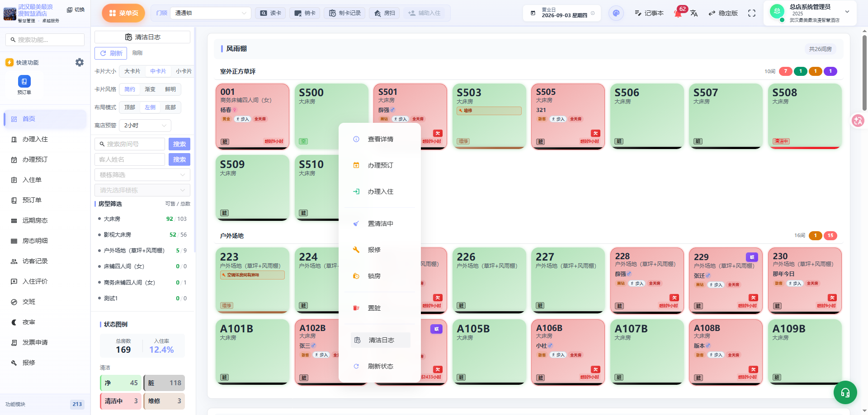This screenshot has height=415, width=868.
Task: Expand the 通通锁 door lock dropdown
Action: 212,13
